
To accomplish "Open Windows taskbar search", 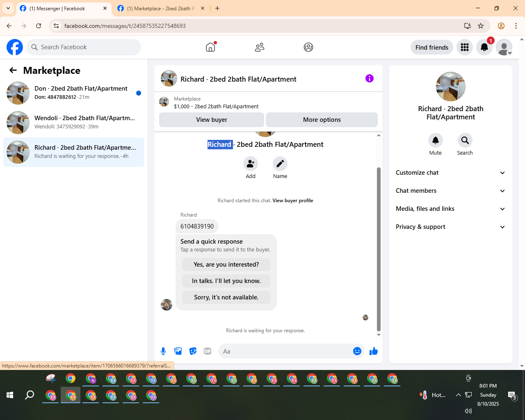I will [x=30, y=395].
